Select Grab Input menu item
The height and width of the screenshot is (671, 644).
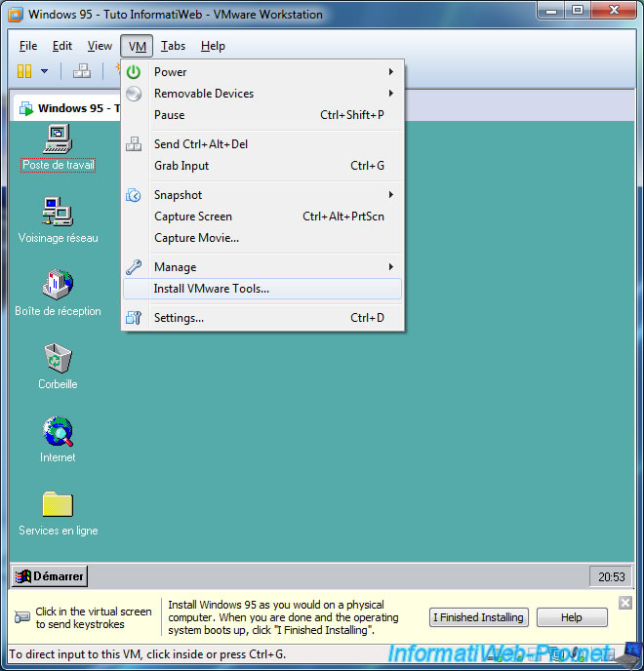tap(262, 166)
